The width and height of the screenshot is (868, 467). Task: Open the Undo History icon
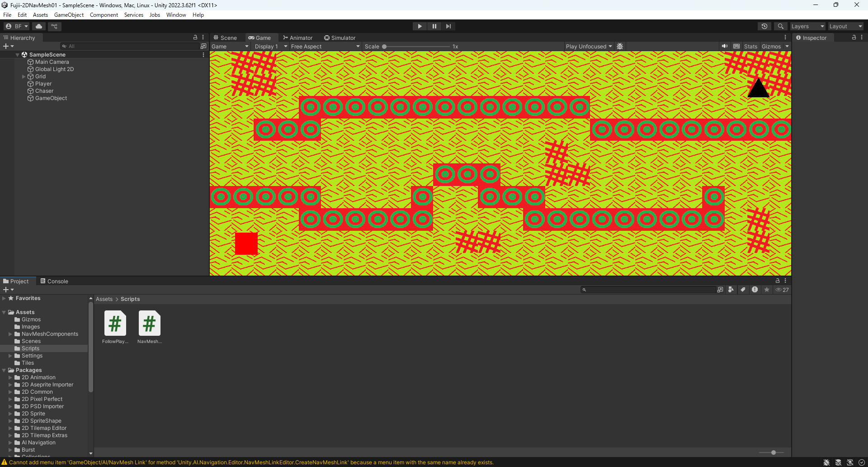(764, 26)
